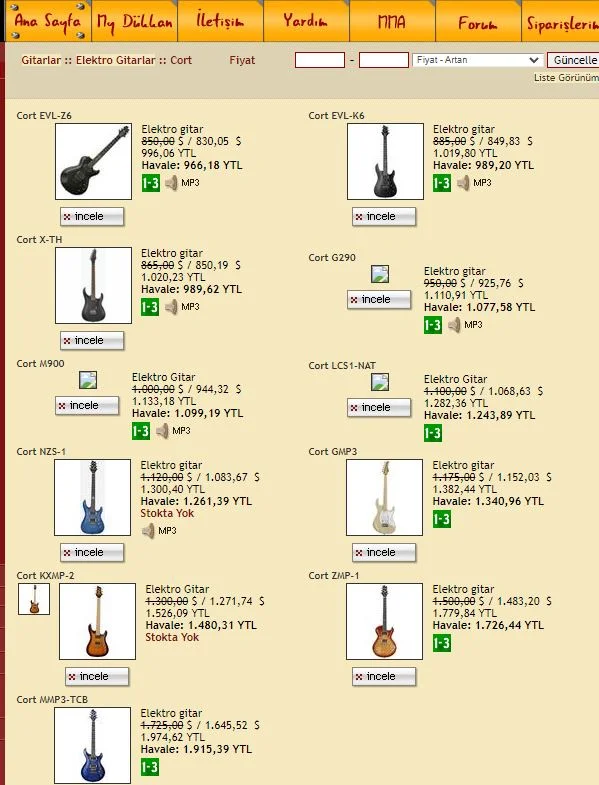Click the incele button under Cort GMP3
This screenshot has height=785, width=599.
click(x=384, y=553)
